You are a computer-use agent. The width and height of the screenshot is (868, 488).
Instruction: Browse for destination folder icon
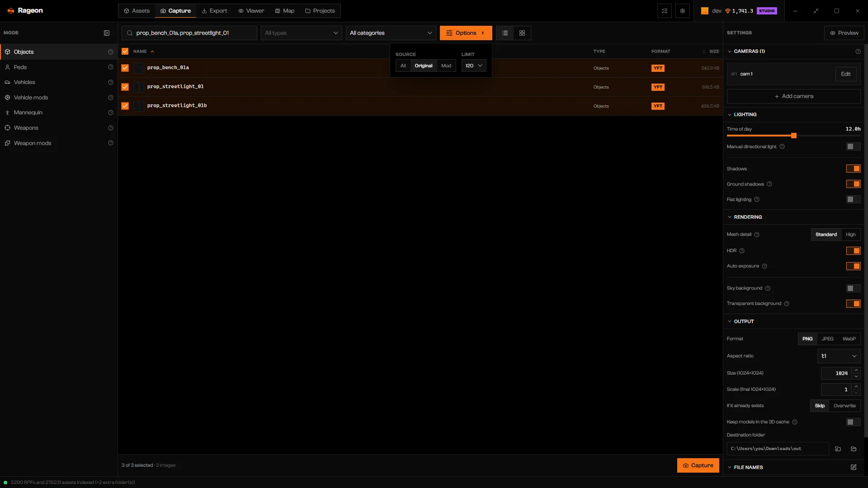(x=838, y=449)
